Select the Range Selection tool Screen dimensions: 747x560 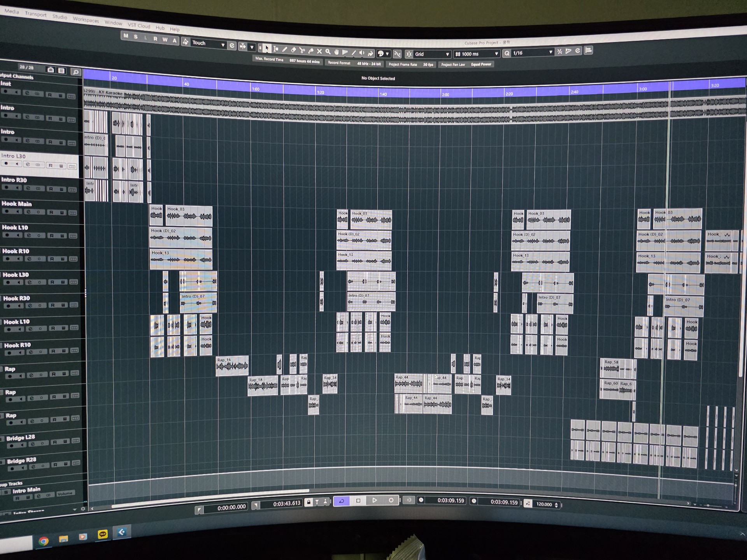coord(276,49)
